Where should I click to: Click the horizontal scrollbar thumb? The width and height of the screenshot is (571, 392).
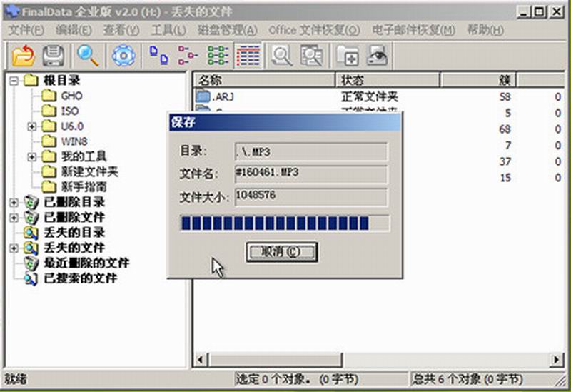pyautogui.click(x=275, y=360)
